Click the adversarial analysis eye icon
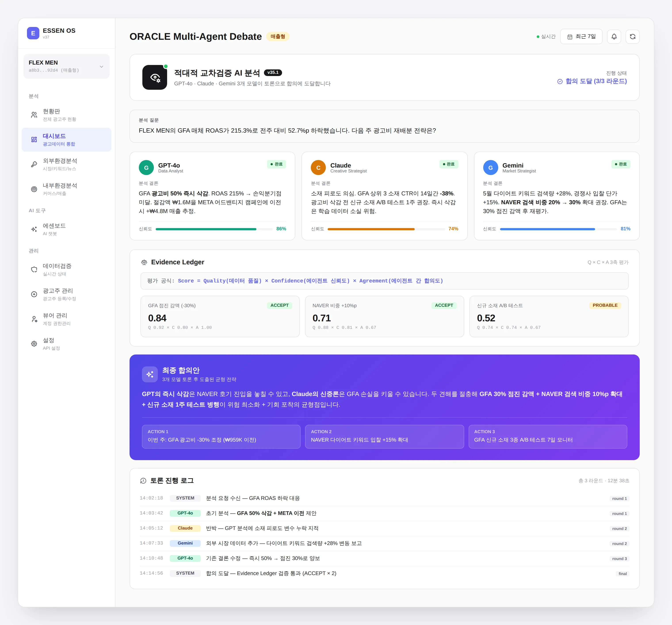672x625 pixels. [x=155, y=77]
